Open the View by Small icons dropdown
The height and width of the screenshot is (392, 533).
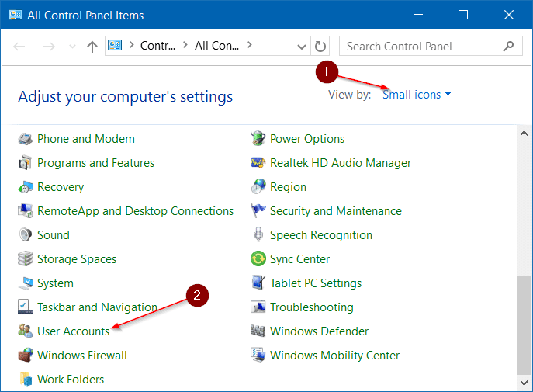pos(417,95)
